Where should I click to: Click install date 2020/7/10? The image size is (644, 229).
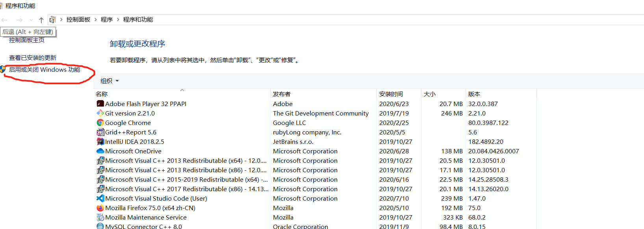pyautogui.click(x=394, y=198)
